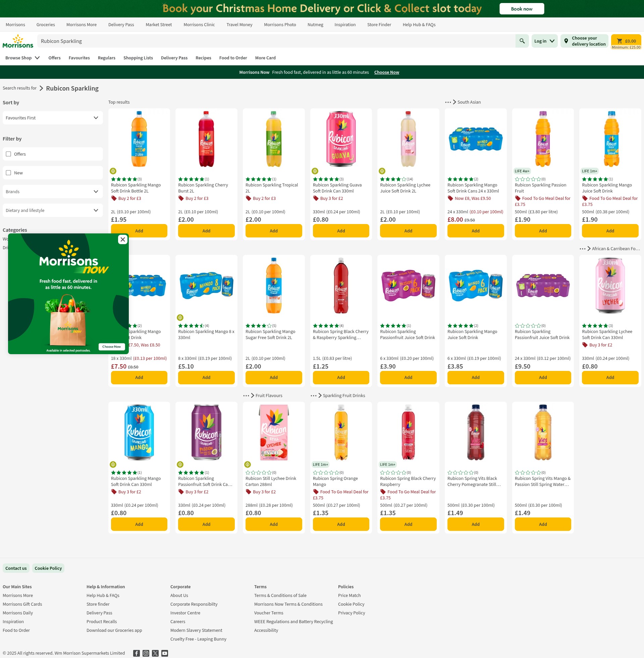Open Product Recalls footer link

click(102, 621)
